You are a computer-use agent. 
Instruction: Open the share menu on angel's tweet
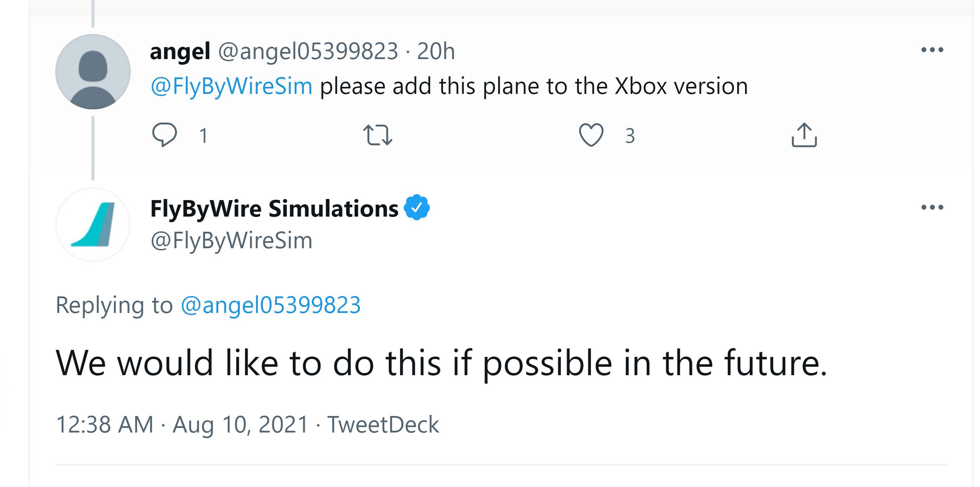(804, 135)
